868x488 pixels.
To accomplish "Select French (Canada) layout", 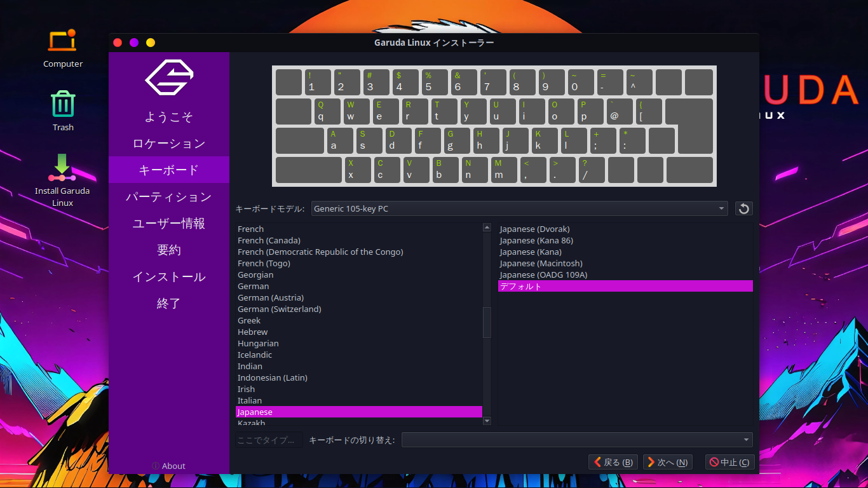I will [x=359, y=240].
